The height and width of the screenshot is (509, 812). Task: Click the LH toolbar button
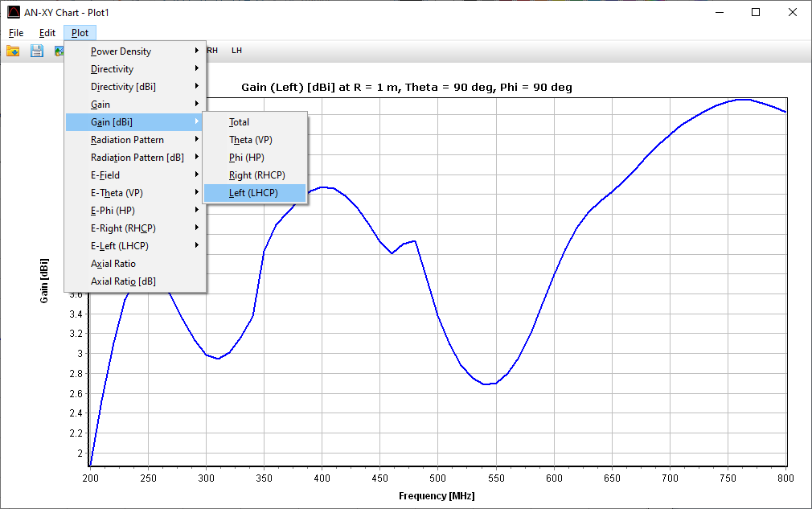point(236,50)
